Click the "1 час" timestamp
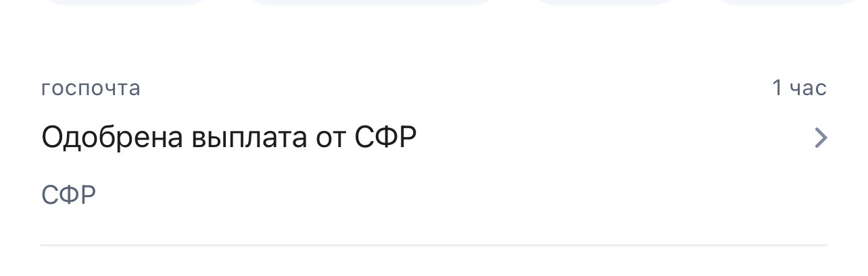868x276 pixels. [x=799, y=88]
